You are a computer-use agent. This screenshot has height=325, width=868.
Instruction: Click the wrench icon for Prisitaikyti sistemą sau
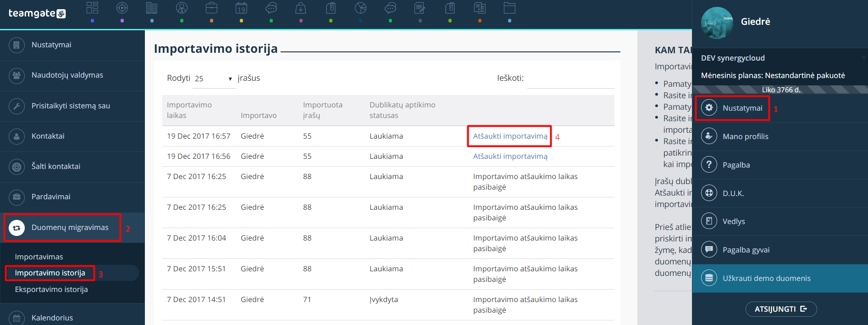[17, 106]
